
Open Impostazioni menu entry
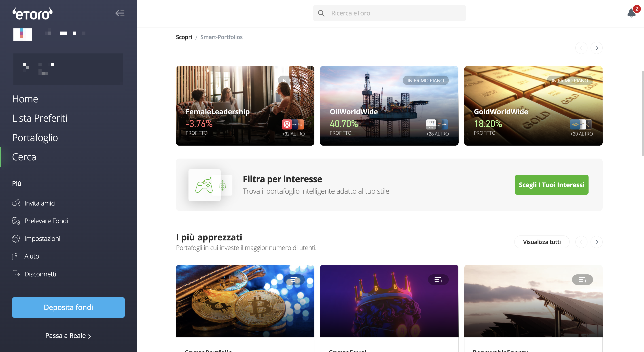point(42,239)
